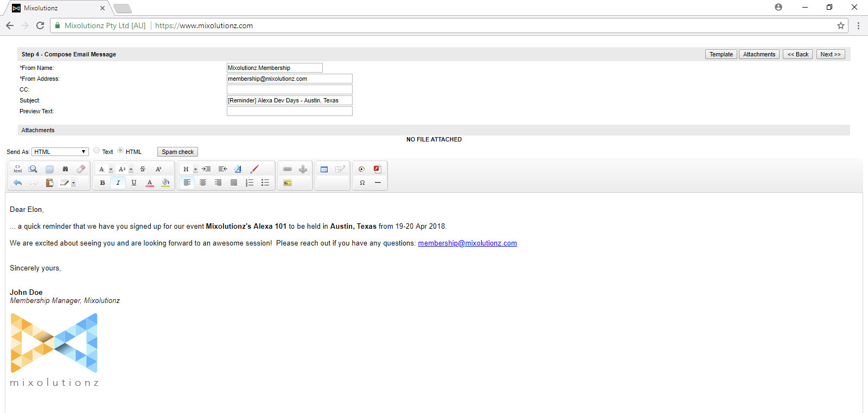The height and width of the screenshot is (413, 868).
Task: Select the Text radio button
Action: (x=97, y=150)
